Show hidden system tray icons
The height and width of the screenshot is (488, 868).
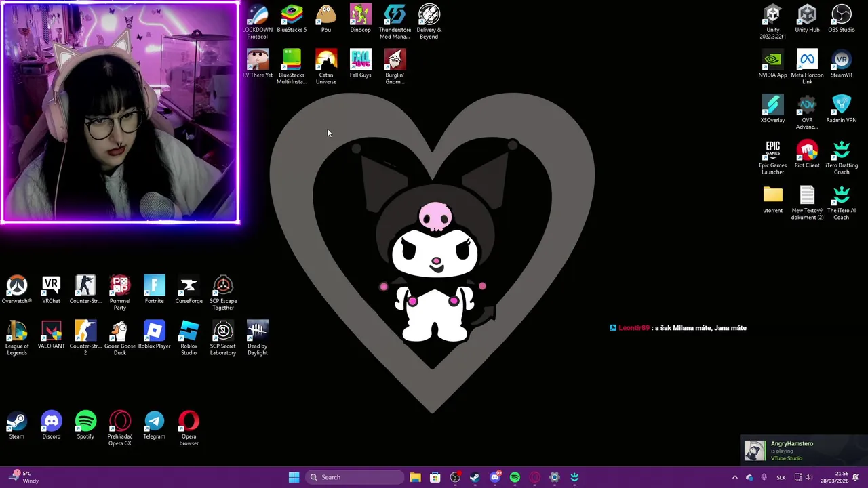click(x=734, y=477)
